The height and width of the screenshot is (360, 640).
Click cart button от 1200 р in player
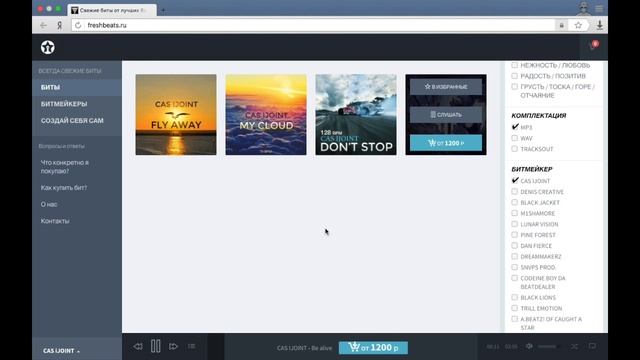pos(373,348)
